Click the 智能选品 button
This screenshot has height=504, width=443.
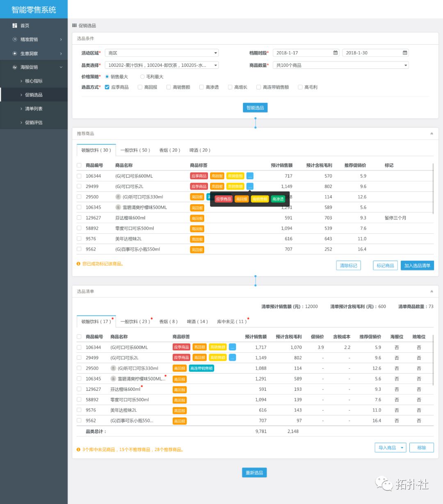click(x=255, y=108)
